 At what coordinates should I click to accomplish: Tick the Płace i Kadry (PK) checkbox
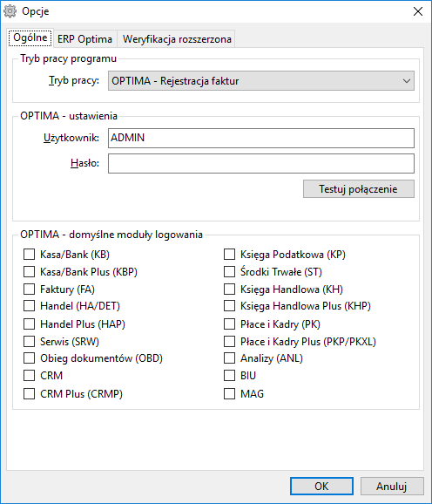(x=229, y=324)
